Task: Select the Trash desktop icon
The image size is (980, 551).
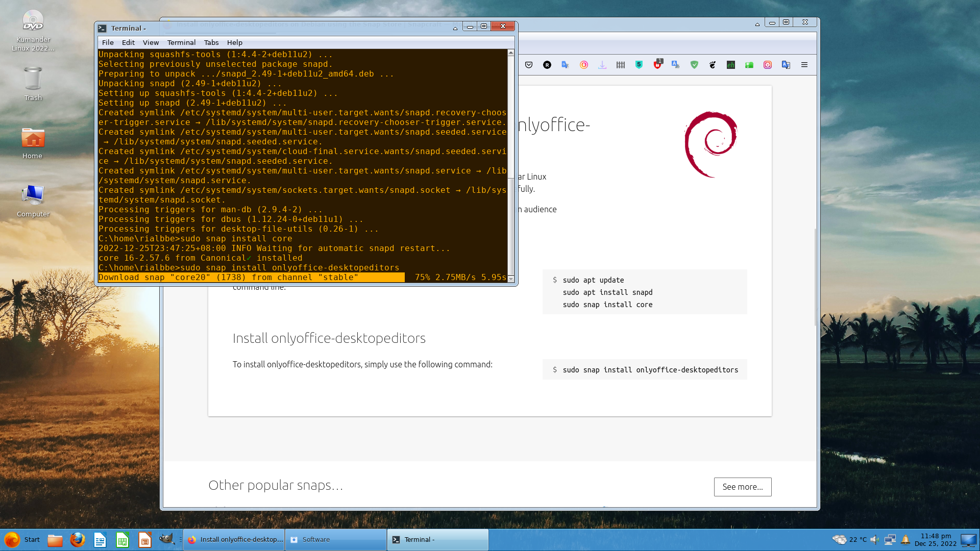Action: 33,84
